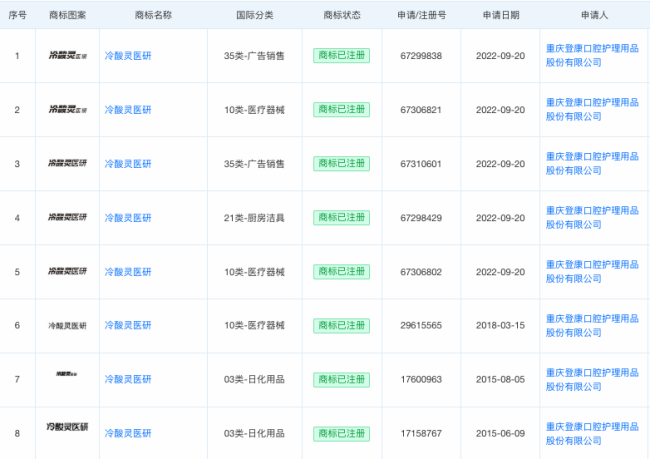This screenshot has height=459, width=650.
Task: Select registration number 67298429
Action: coord(421,218)
